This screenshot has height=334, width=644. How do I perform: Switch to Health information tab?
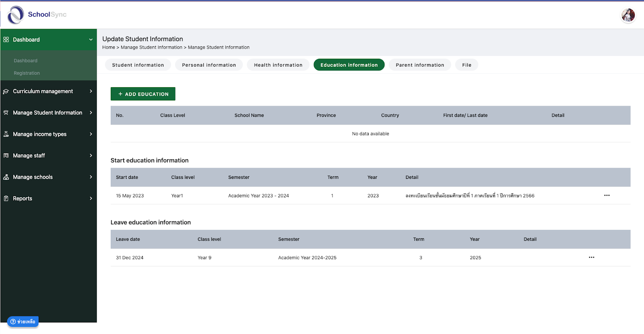tap(278, 65)
